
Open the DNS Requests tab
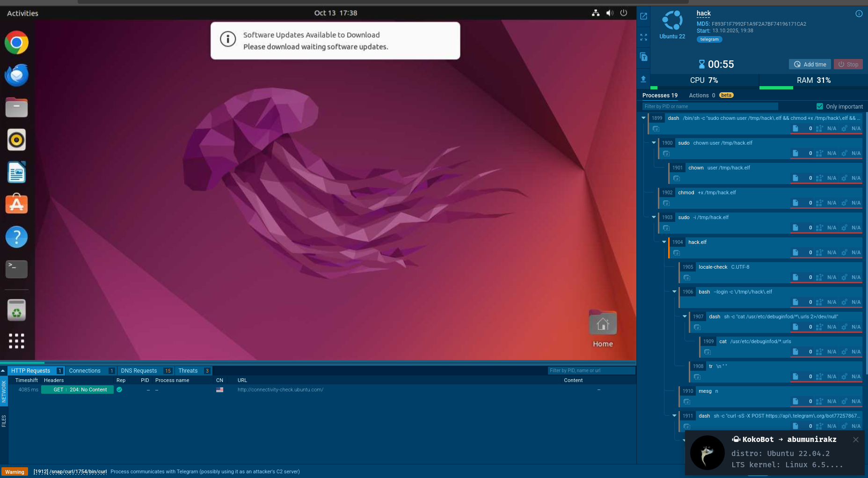pos(139,370)
